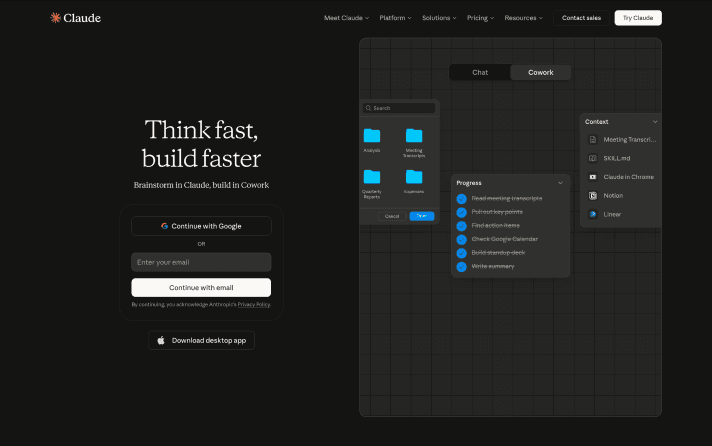Image resolution: width=712 pixels, height=446 pixels.
Task: Collapse the Context panel chevron
Action: click(x=655, y=122)
